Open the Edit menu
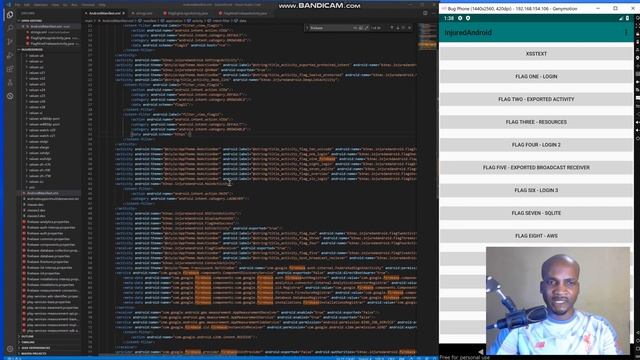Screen dimensions: 640x360 click(27, 5)
